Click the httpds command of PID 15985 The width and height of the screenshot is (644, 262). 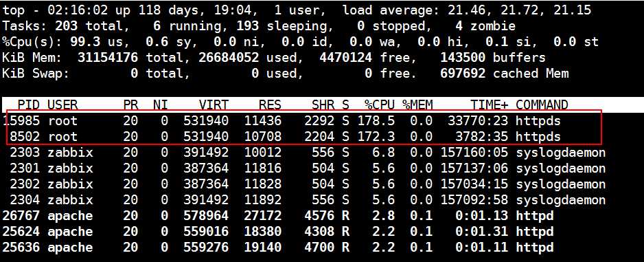(538, 121)
